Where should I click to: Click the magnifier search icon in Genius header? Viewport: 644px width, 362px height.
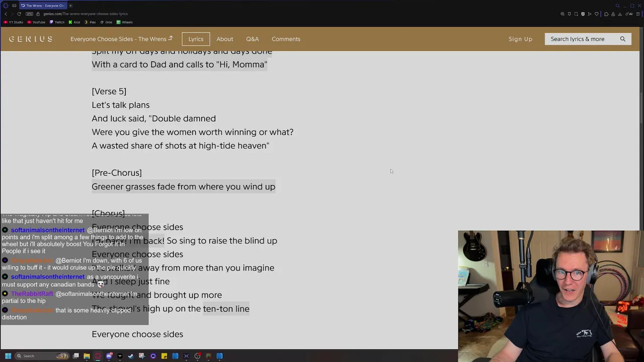623,39
